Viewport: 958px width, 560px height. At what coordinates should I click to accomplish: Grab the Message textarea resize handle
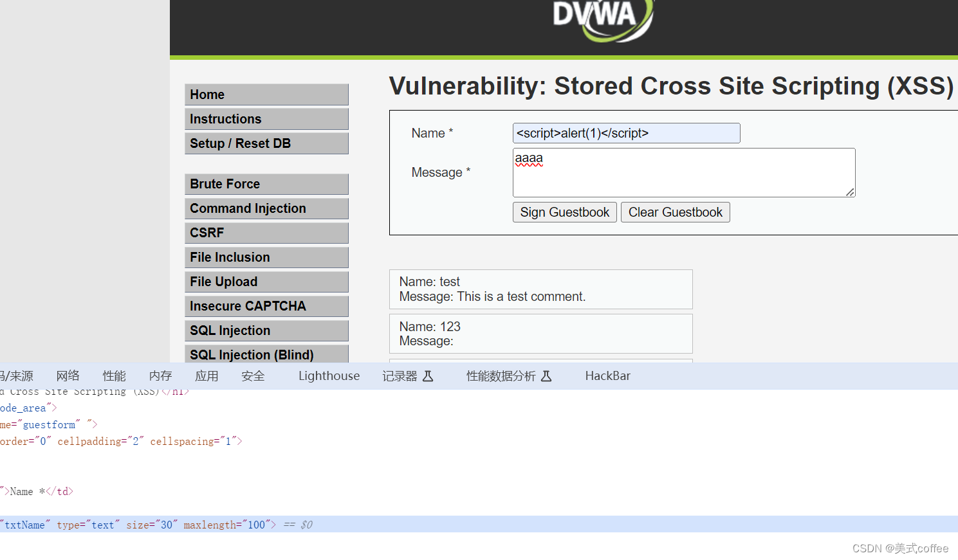[850, 192]
